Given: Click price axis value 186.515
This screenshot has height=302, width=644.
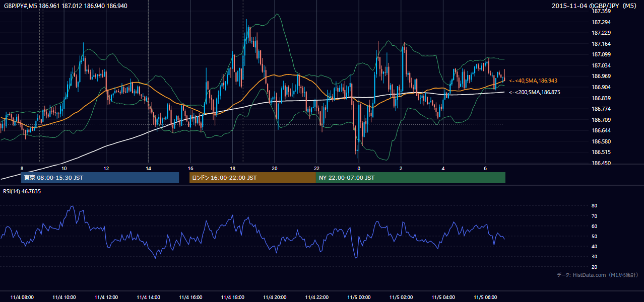Looking at the screenshot, I should point(600,152).
